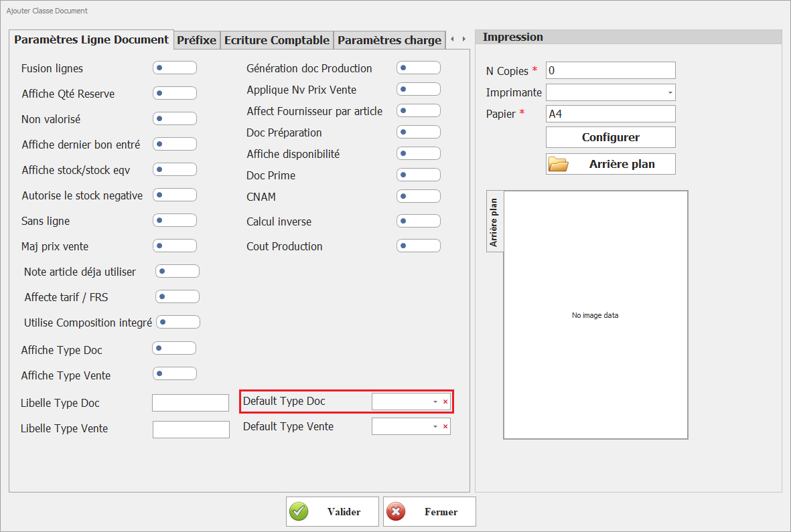The width and height of the screenshot is (791, 532).
Task: Clear Default Type Vente with red x
Action: pos(445,427)
